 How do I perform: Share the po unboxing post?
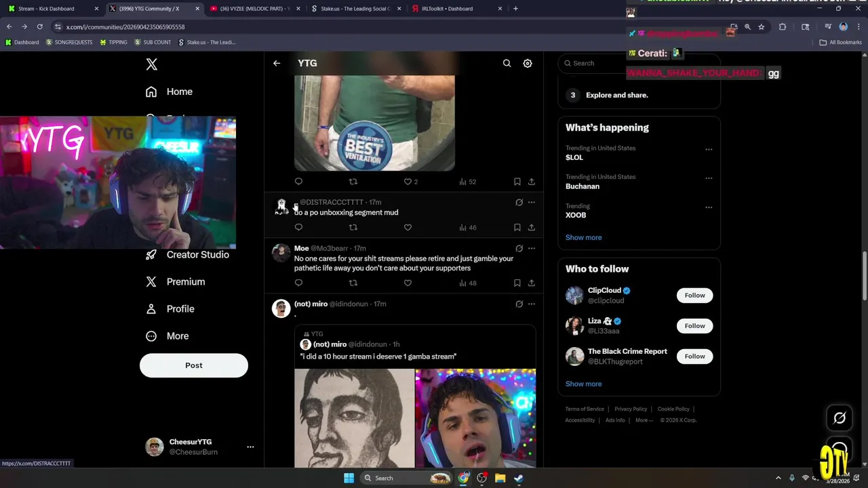(x=532, y=227)
